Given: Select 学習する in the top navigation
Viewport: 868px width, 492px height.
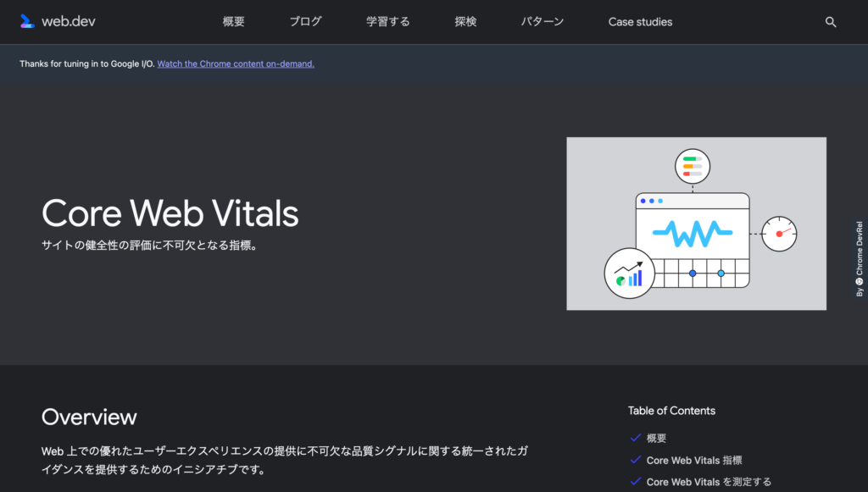Looking at the screenshot, I should pos(387,22).
